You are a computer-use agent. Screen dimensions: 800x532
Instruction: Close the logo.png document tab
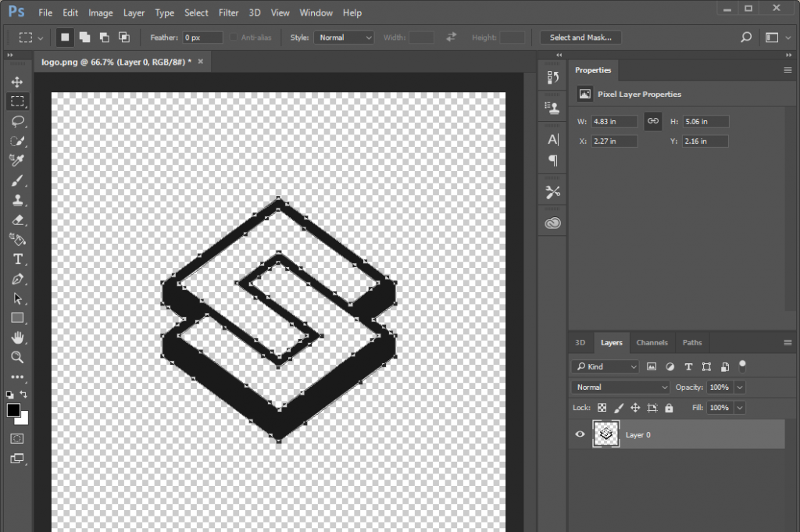point(200,61)
